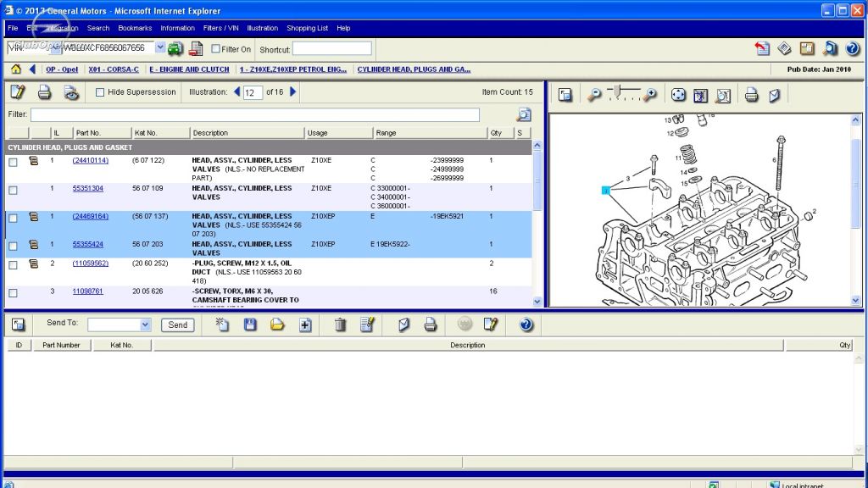The height and width of the screenshot is (488, 868).
Task: Expand supersession icon for part 11059562
Action: coord(34,264)
